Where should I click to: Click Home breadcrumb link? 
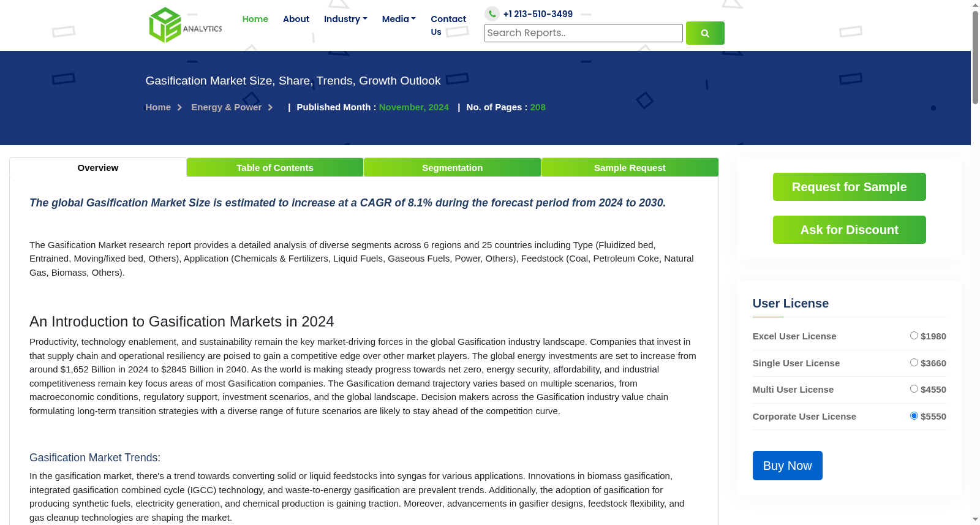(x=158, y=107)
